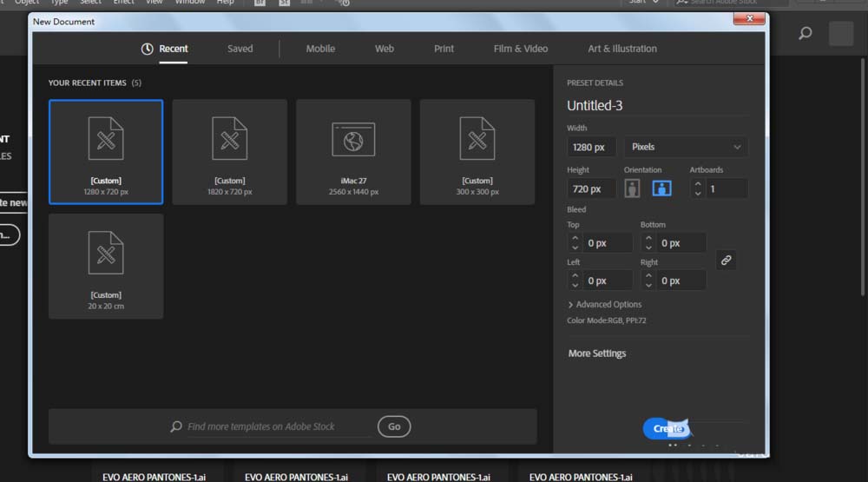Click the Adobe Stock search magnifier icon in the dialog
The width and height of the screenshot is (868, 482).
point(176,426)
